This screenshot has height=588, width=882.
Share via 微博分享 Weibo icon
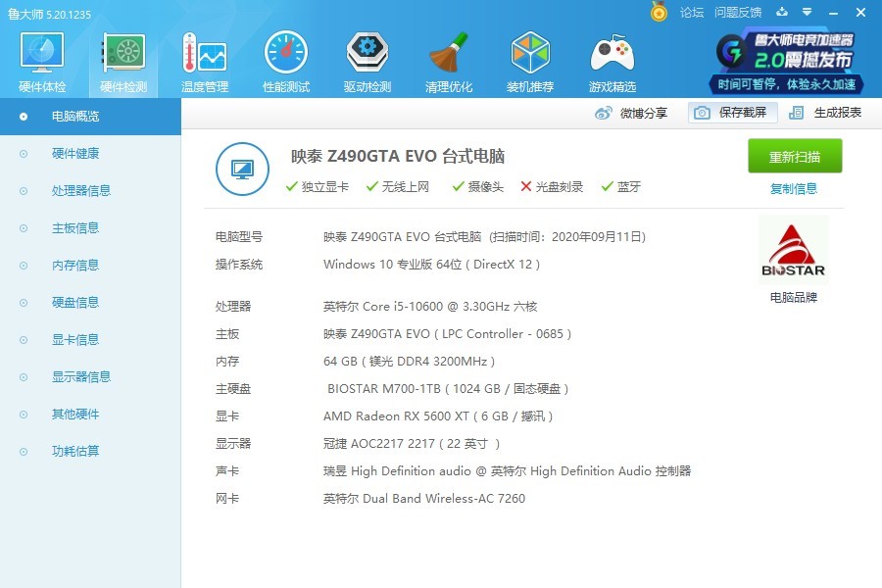coord(630,113)
